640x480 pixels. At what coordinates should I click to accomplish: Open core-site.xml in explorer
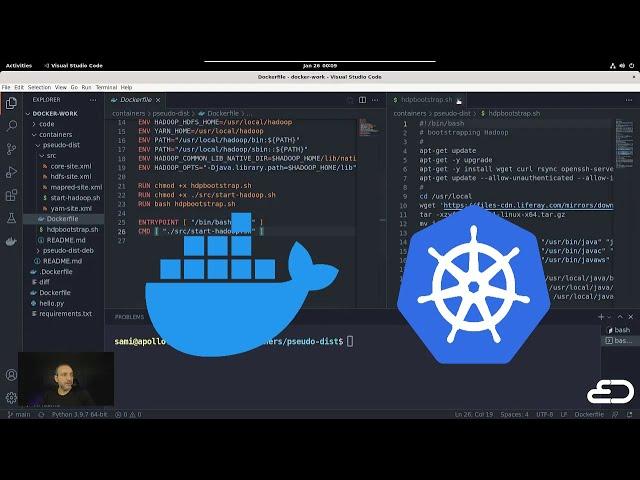71,166
